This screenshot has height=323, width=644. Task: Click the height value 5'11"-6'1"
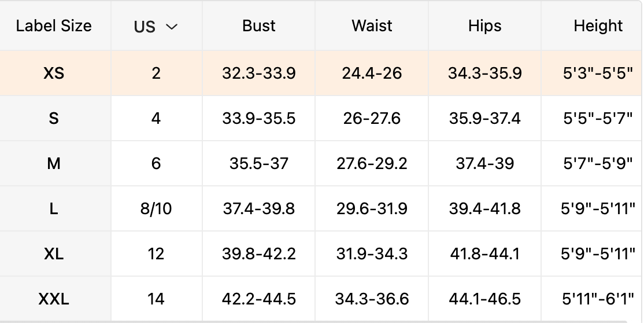pyautogui.click(x=598, y=299)
